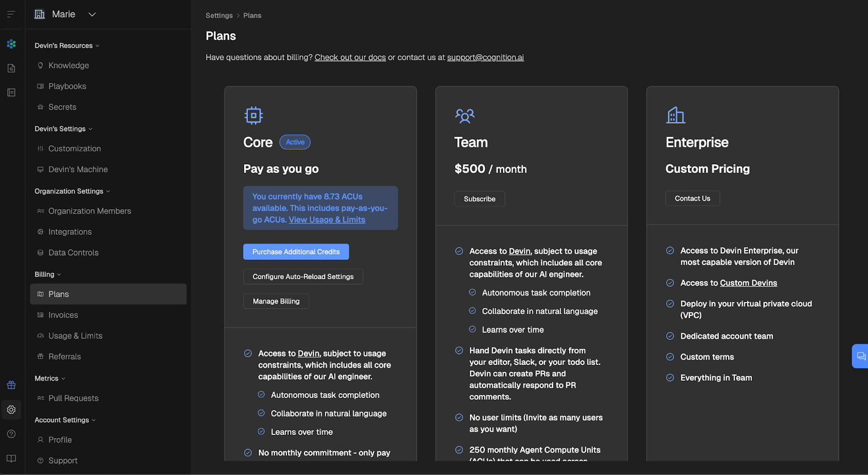
Task: Open Manage Billing
Action: point(276,301)
